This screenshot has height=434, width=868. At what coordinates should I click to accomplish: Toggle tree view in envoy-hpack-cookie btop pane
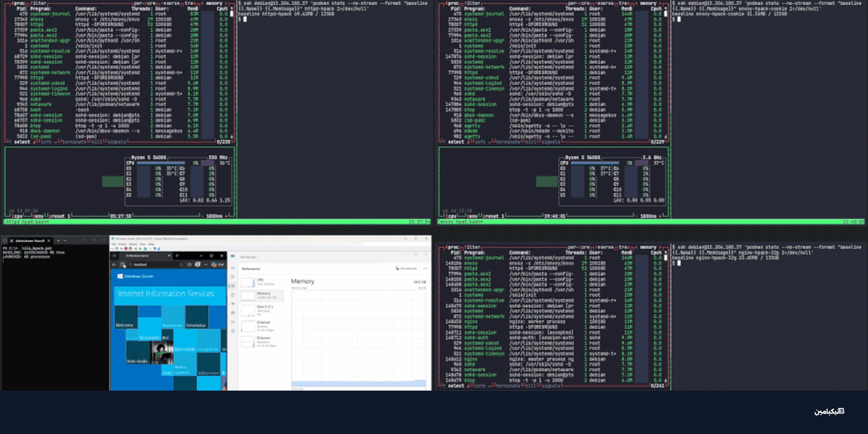pos(624,3)
